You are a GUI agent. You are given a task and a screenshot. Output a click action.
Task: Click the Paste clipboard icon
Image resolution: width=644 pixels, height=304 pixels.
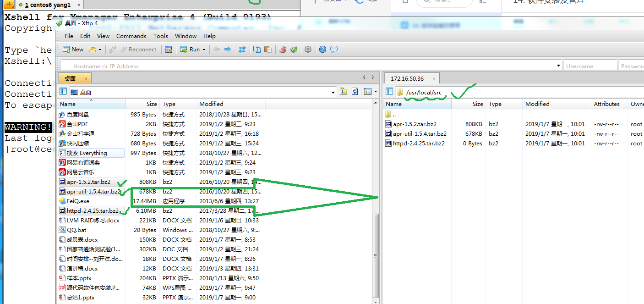pyautogui.click(x=268, y=50)
